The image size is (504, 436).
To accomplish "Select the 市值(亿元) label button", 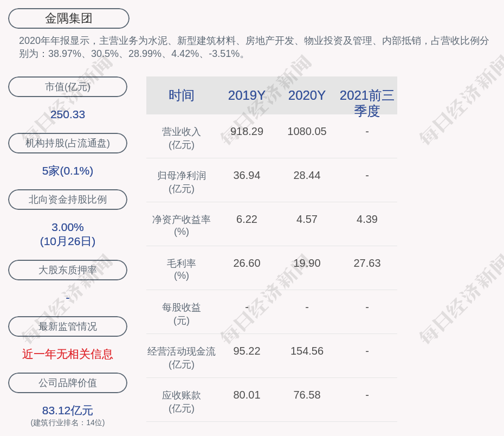I will coord(68,87).
